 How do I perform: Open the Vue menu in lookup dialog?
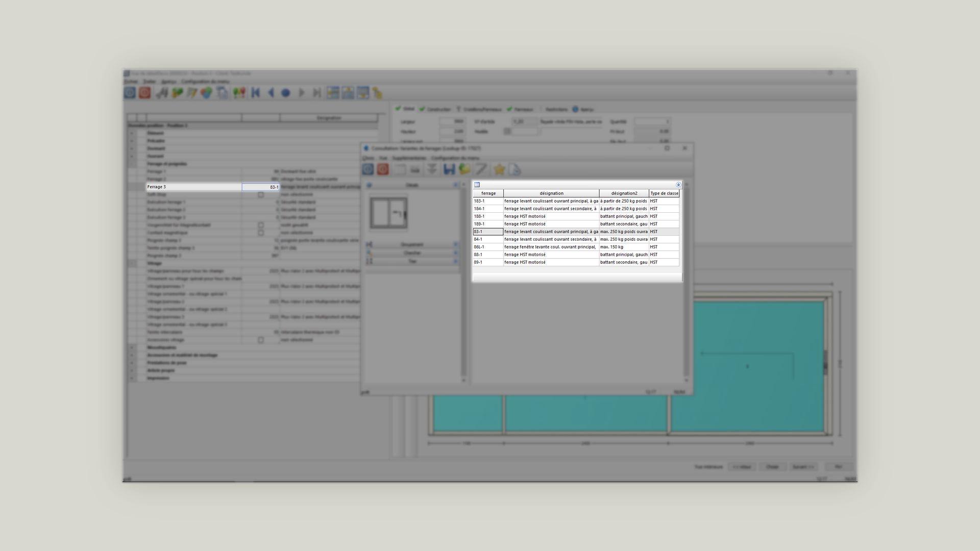383,158
